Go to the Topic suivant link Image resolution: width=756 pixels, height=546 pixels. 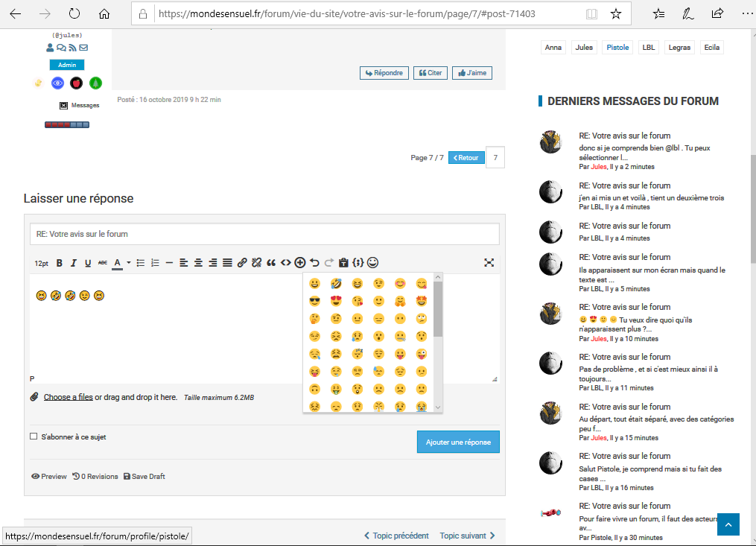[467, 536]
